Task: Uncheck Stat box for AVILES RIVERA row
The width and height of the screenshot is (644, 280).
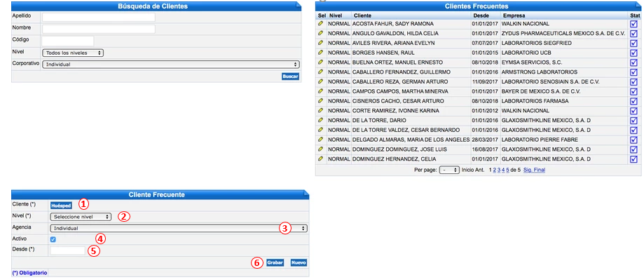Action: pyautogui.click(x=633, y=44)
